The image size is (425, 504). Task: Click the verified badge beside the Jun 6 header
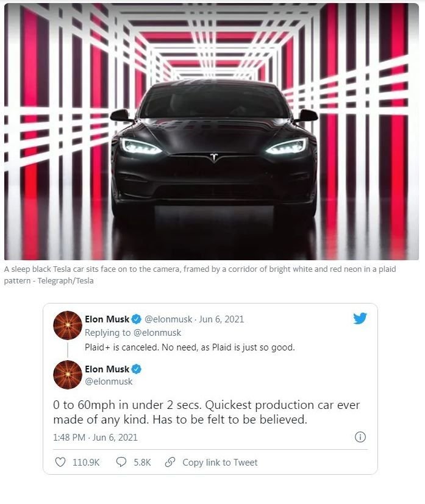coord(137,319)
